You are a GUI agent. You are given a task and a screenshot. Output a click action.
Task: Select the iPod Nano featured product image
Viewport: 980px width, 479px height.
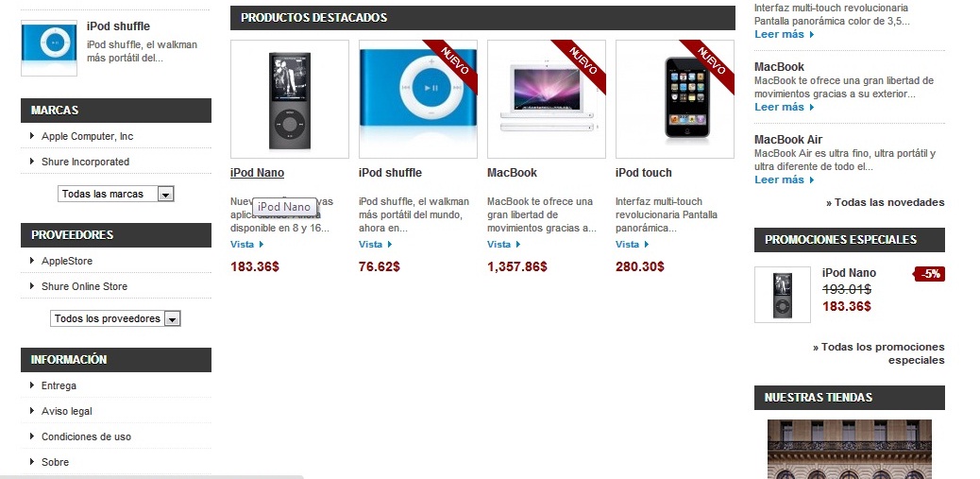click(x=290, y=99)
